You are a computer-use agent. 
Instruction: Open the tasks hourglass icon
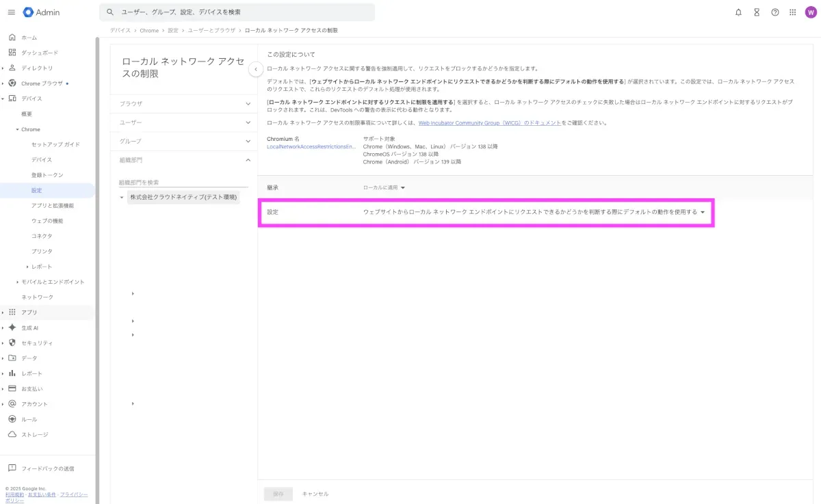pyautogui.click(x=757, y=12)
